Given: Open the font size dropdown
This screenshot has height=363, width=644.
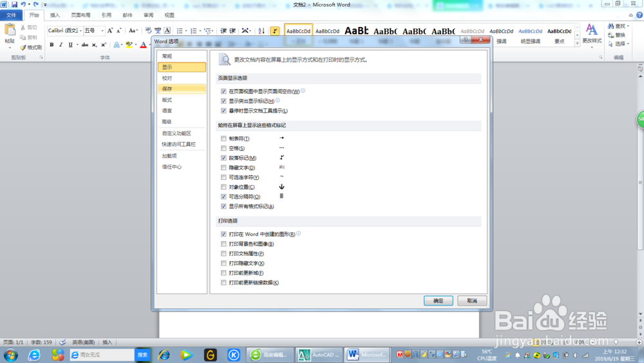Looking at the screenshot, I should coord(102,31).
